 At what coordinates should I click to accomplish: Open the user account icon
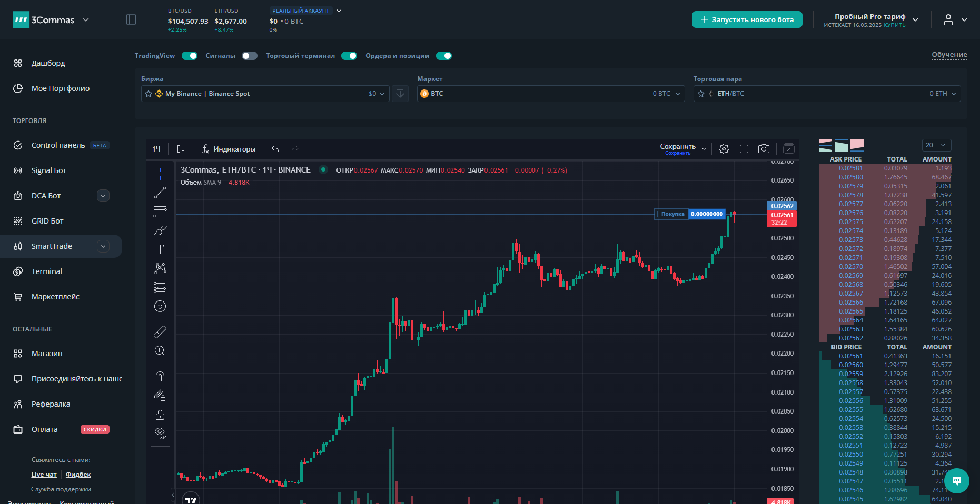(x=948, y=19)
